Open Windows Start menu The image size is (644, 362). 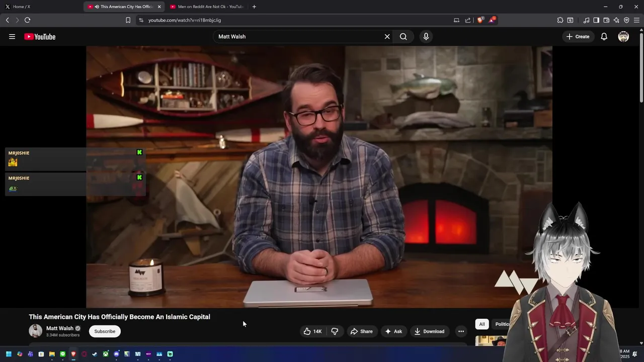click(9, 354)
